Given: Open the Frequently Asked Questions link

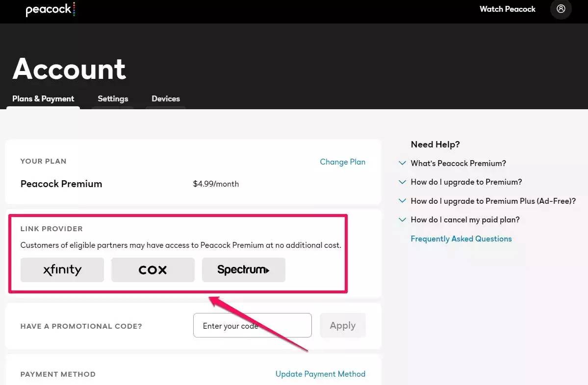Looking at the screenshot, I should click(461, 239).
